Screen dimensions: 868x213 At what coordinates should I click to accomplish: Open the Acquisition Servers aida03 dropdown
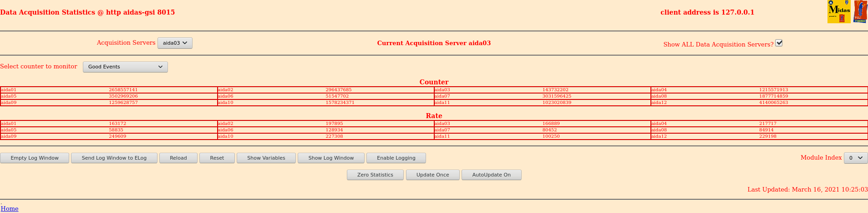(175, 43)
